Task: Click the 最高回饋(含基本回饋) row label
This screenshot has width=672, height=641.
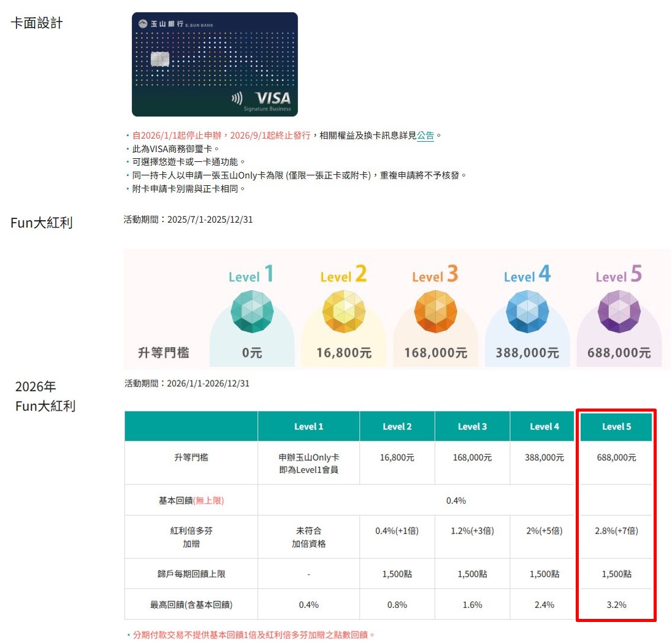Action: (x=191, y=605)
